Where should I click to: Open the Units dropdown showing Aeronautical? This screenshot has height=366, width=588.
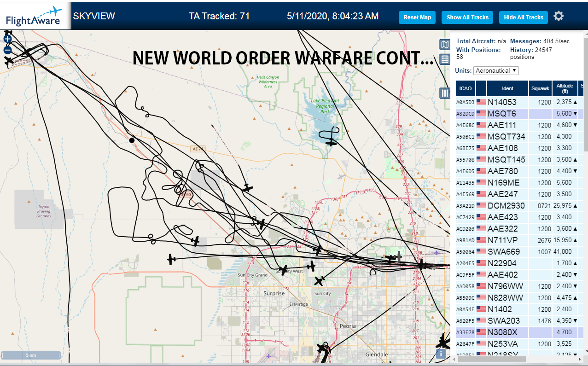click(496, 70)
